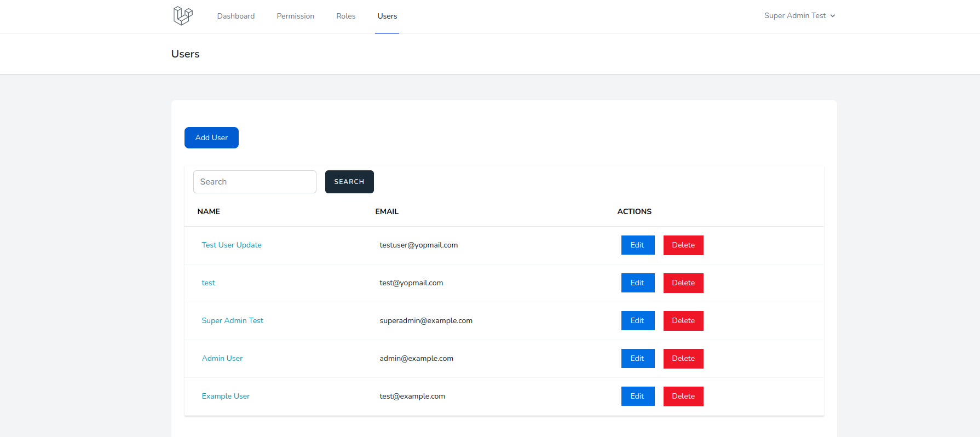This screenshot has height=437, width=980.
Task: Delete the superadmin@example.com user
Action: [x=683, y=321]
